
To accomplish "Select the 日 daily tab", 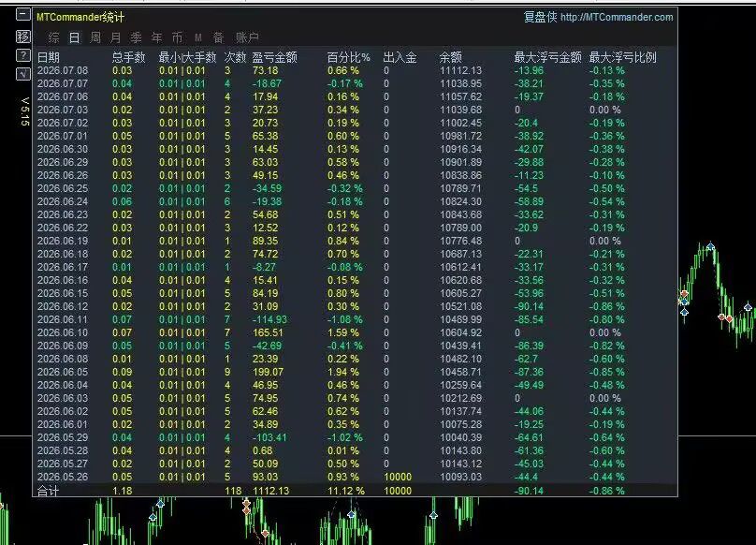I will 74,37.
